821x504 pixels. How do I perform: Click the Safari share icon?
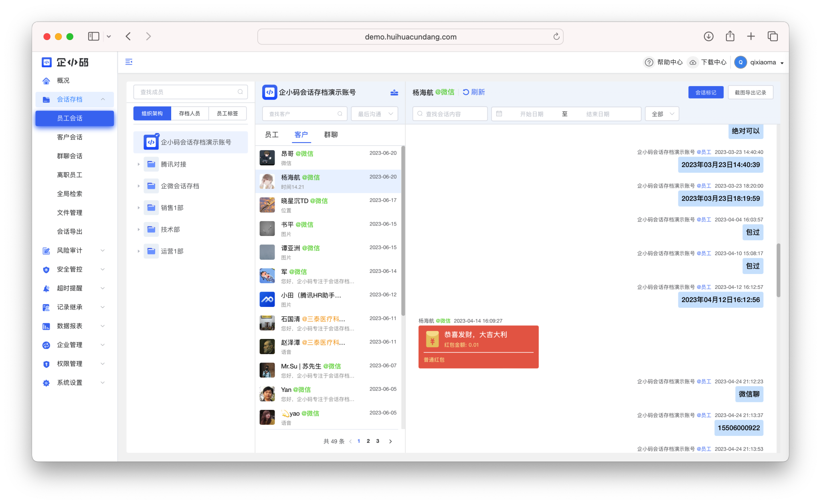pyautogui.click(x=730, y=36)
